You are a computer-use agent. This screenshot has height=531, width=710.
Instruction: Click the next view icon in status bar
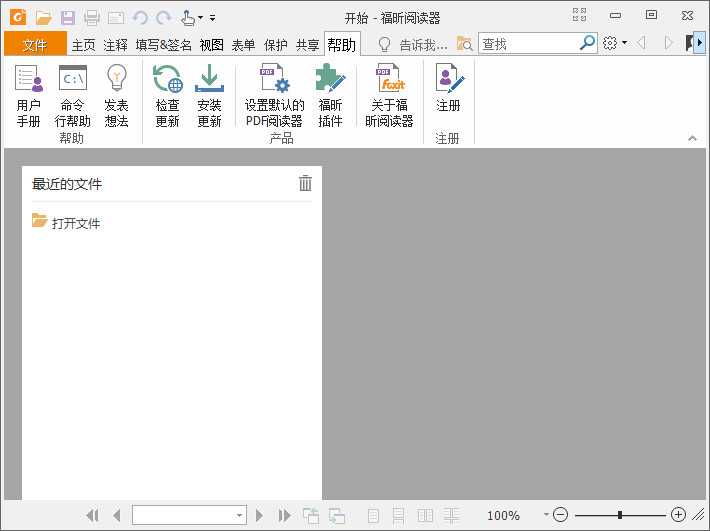coord(337,515)
